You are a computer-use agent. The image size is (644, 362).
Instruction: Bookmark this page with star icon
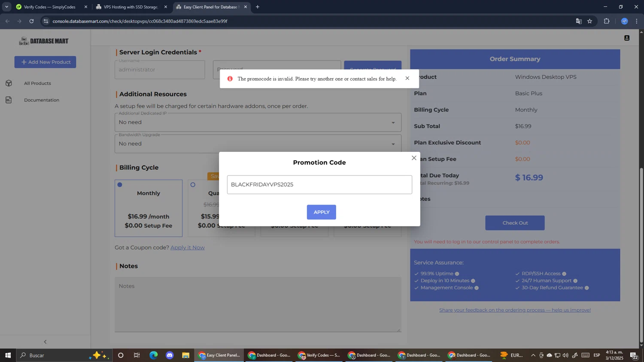[590, 21]
